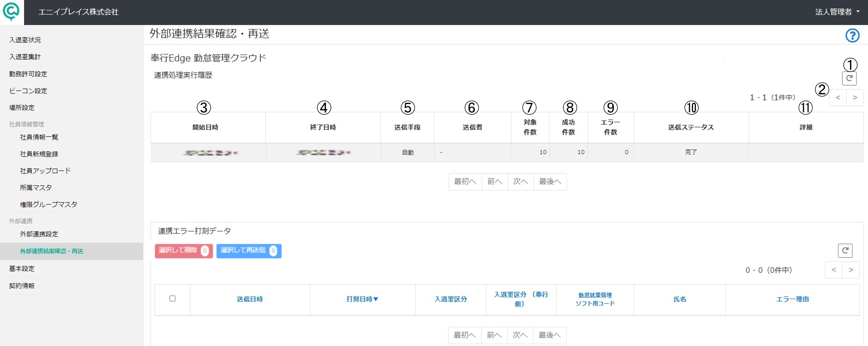Click the 送信者 column header

tap(472, 127)
